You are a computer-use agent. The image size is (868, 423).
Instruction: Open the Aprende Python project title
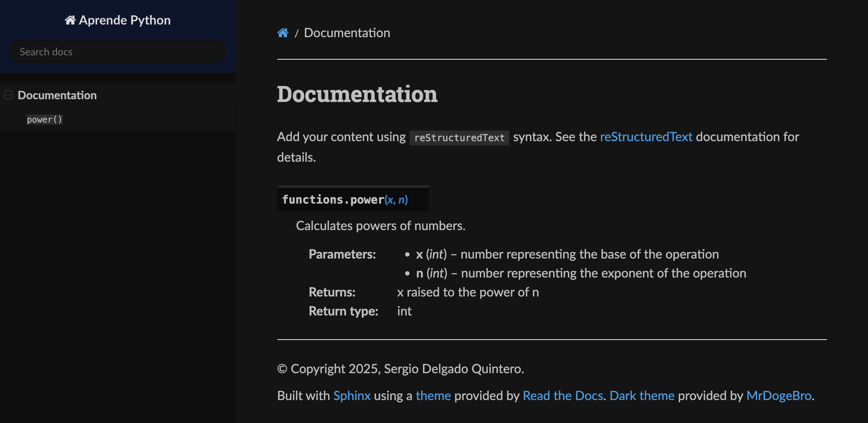124,20
